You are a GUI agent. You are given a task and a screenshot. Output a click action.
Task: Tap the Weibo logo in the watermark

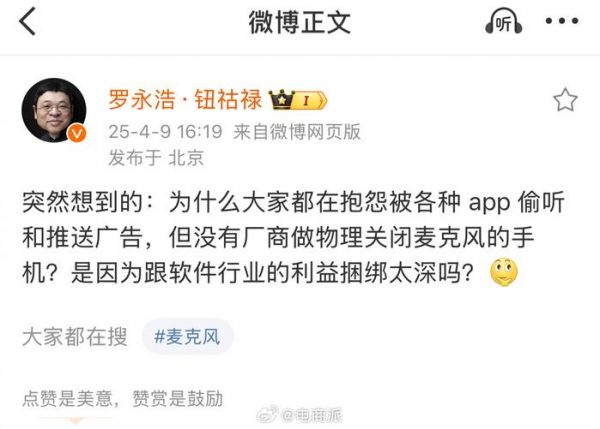[268, 414]
